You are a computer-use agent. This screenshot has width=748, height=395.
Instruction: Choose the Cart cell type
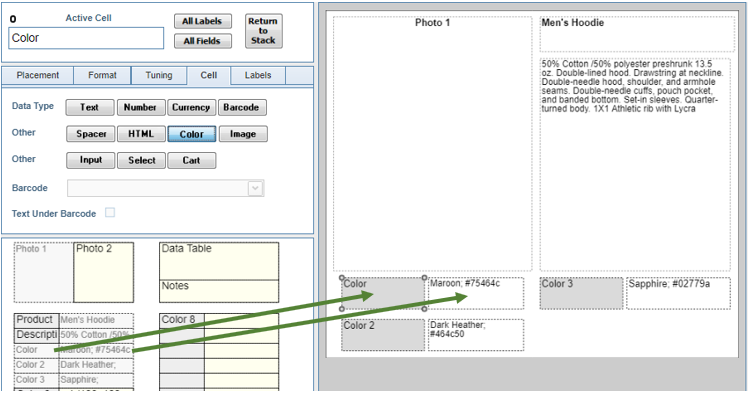(x=191, y=160)
